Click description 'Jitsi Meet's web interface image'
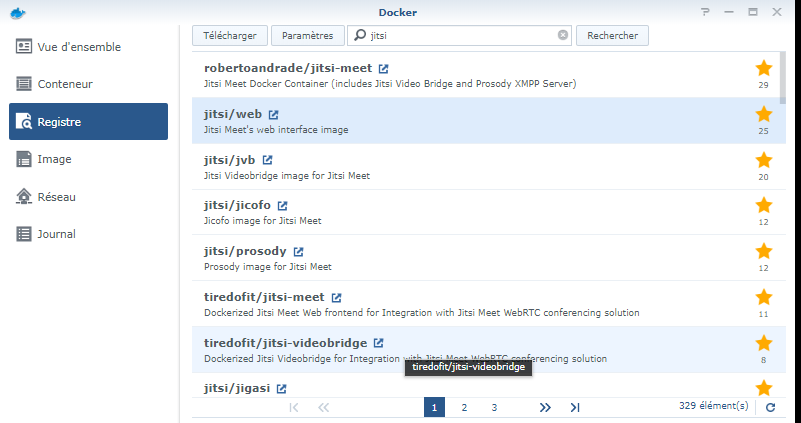This screenshot has height=423, width=801. click(x=276, y=130)
